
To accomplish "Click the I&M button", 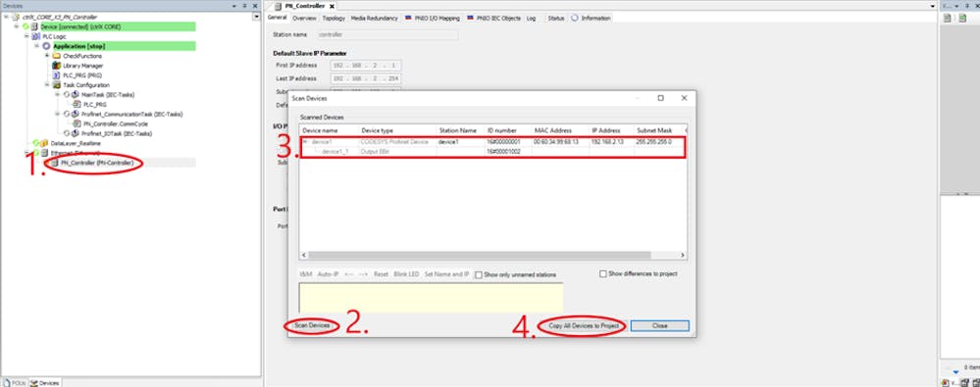I will (x=306, y=274).
